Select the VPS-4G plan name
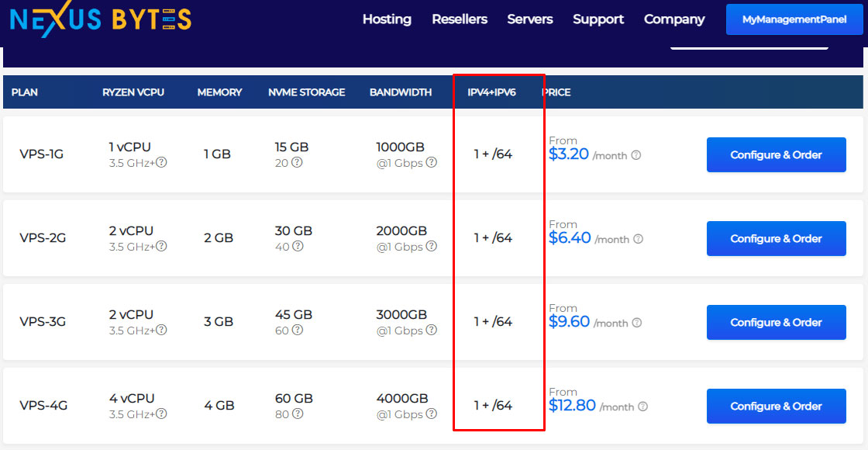Screen dimensions: 868x450 [43, 405]
